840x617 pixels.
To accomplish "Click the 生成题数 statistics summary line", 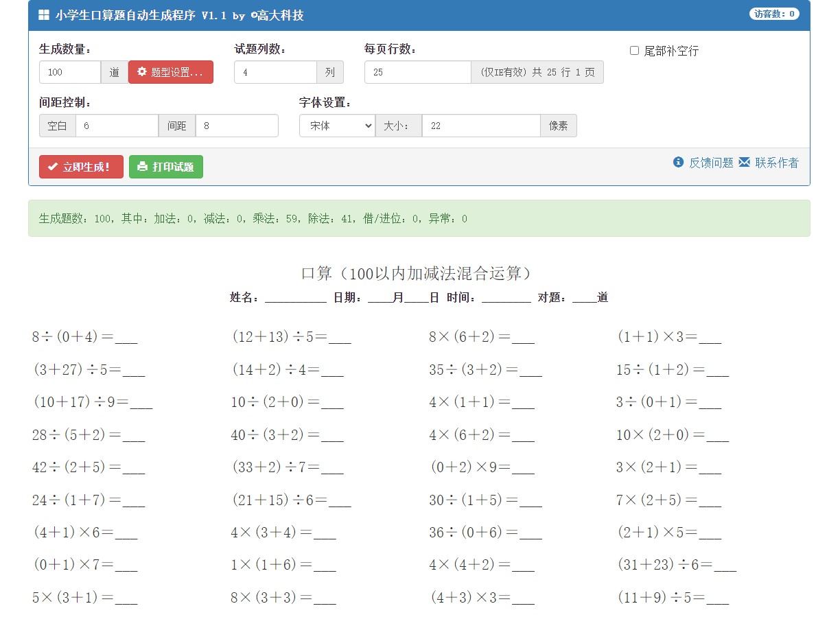I will pos(253,219).
